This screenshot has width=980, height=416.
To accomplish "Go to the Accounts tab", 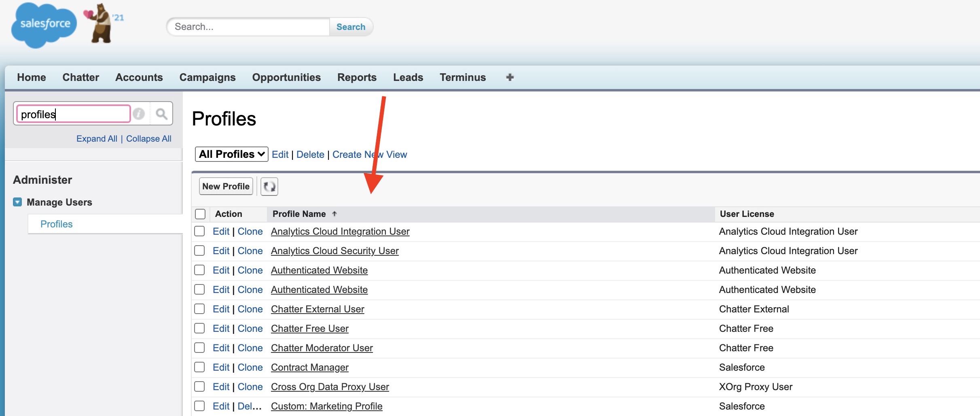I will point(139,77).
